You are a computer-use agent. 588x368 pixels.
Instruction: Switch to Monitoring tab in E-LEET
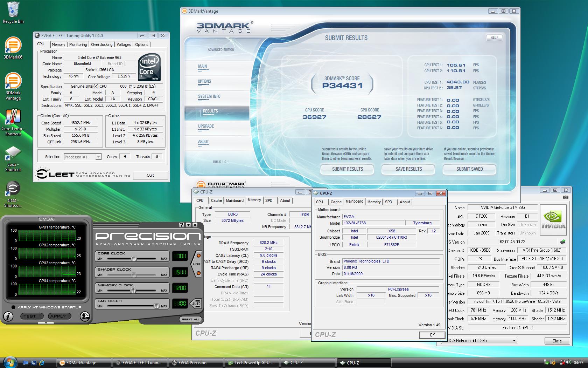(x=78, y=45)
